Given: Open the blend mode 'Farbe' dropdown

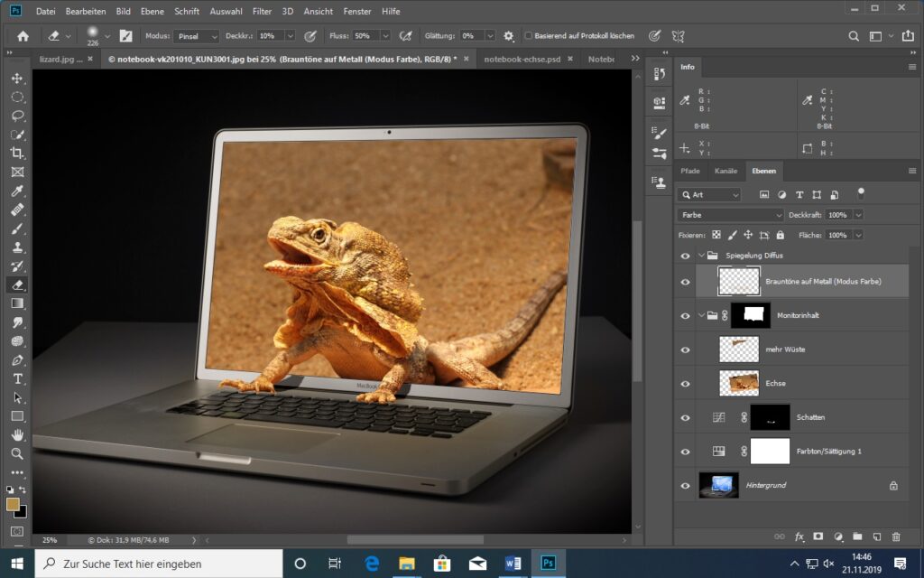Looking at the screenshot, I should 730,215.
